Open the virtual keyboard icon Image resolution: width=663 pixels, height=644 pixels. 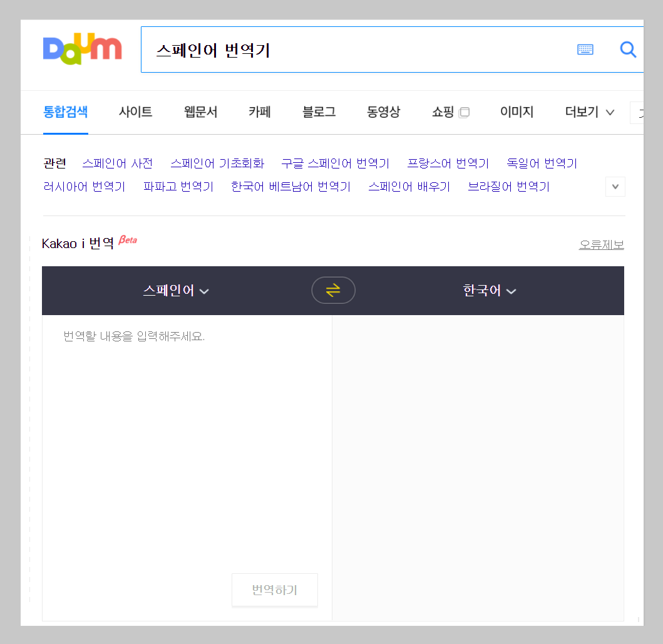585,49
